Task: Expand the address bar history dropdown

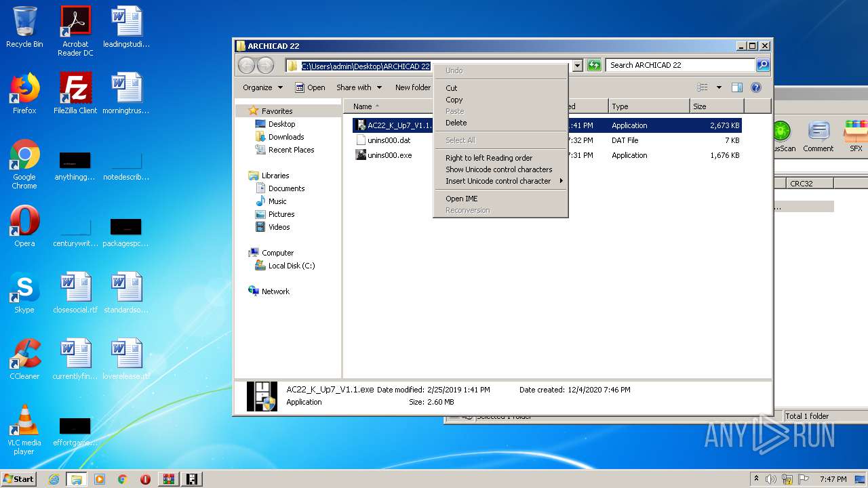Action: [x=578, y=65]
